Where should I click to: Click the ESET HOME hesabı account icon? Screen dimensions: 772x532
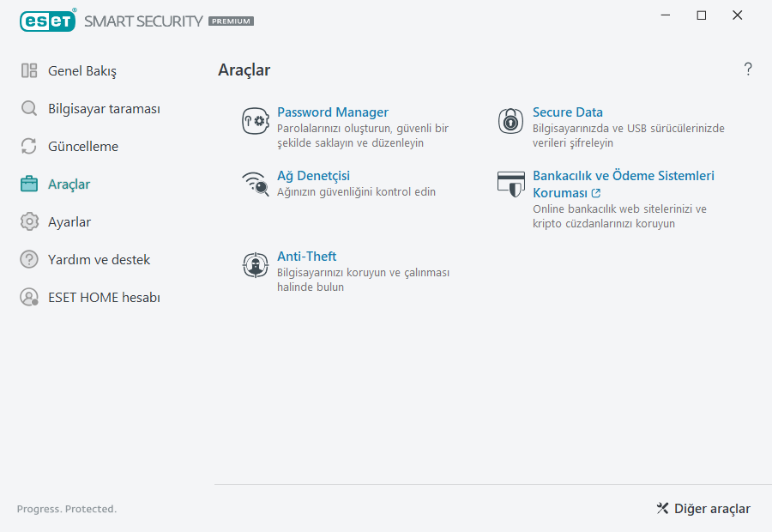tap(28, 297)
